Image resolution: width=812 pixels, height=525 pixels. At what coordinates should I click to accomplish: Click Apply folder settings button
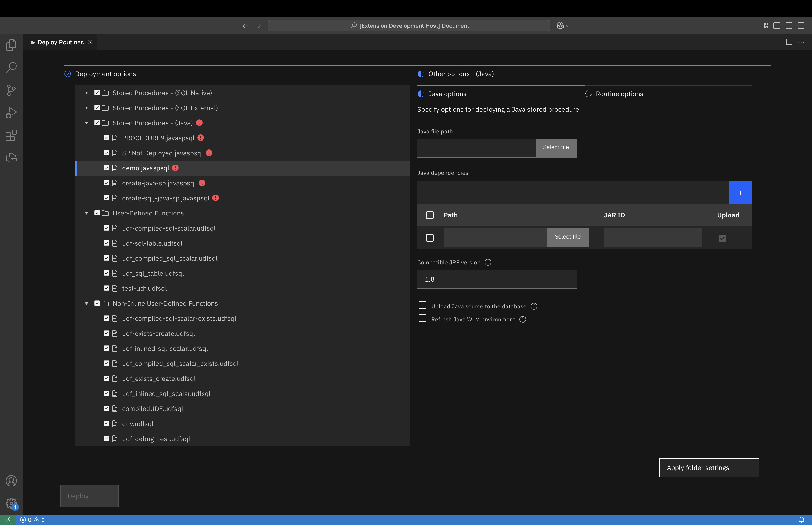point(709,467)
